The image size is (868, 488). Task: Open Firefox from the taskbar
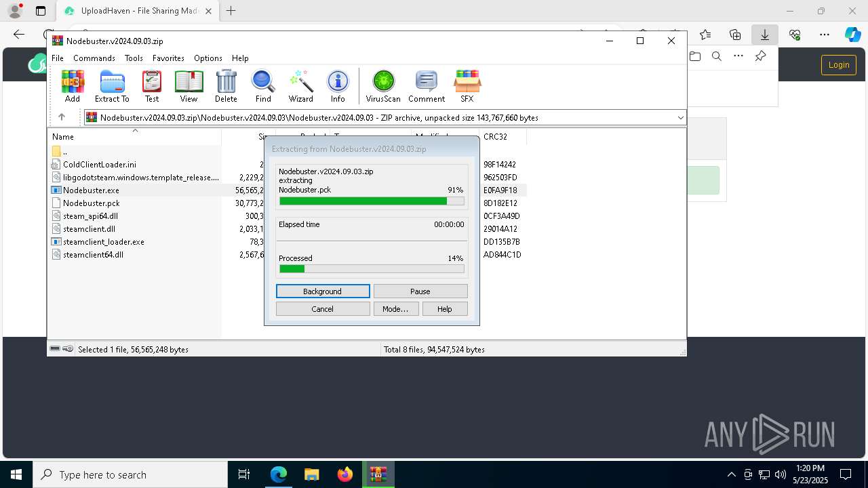point(345,474)
